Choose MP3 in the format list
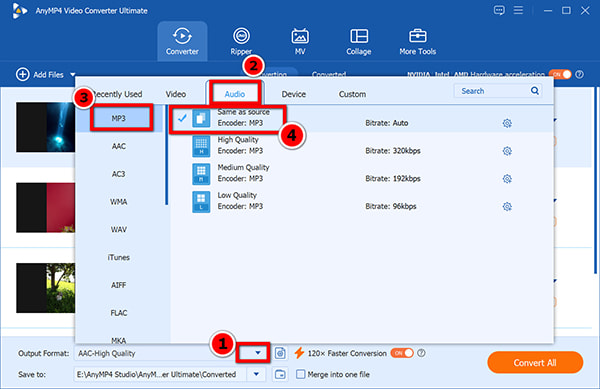 [119, 119]
